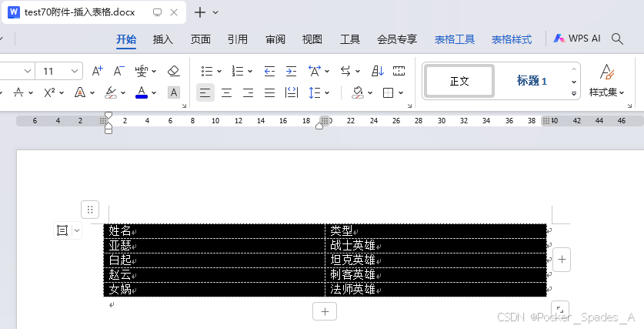Image resolution: width=644 pixels, height=329 pixels.
Task: Click the superscript X² icon
Action: click(49, 92)
